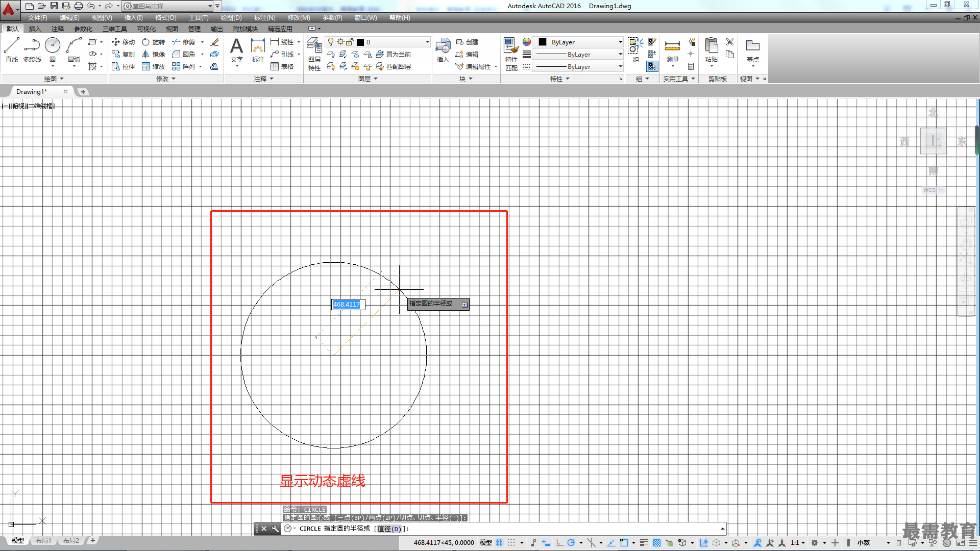Expand the Layers (图层) panel

(368, 79)
